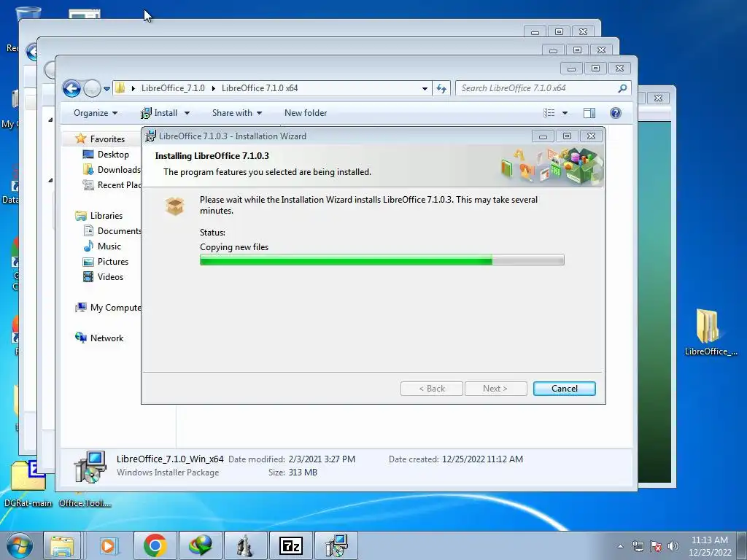Click the Explorer help question mark icon
The height and width of the screenshot is (560, 747).
(x=616, y=113)
